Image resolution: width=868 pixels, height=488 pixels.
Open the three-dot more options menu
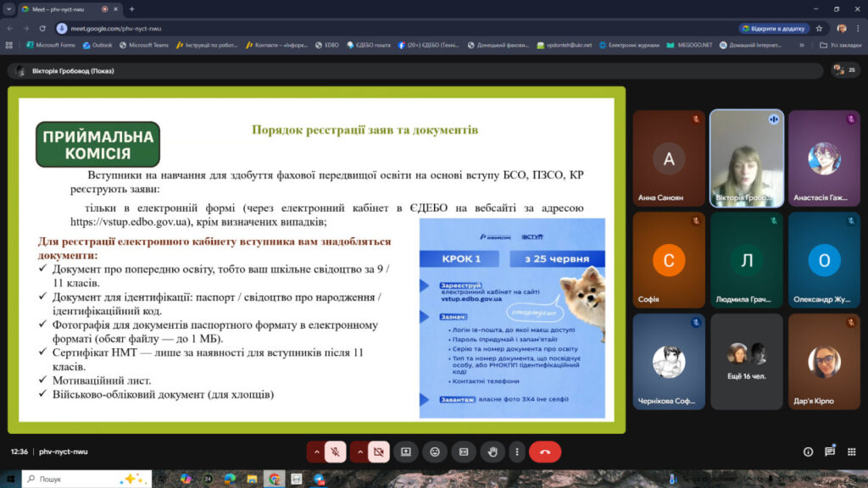(516, 452)
